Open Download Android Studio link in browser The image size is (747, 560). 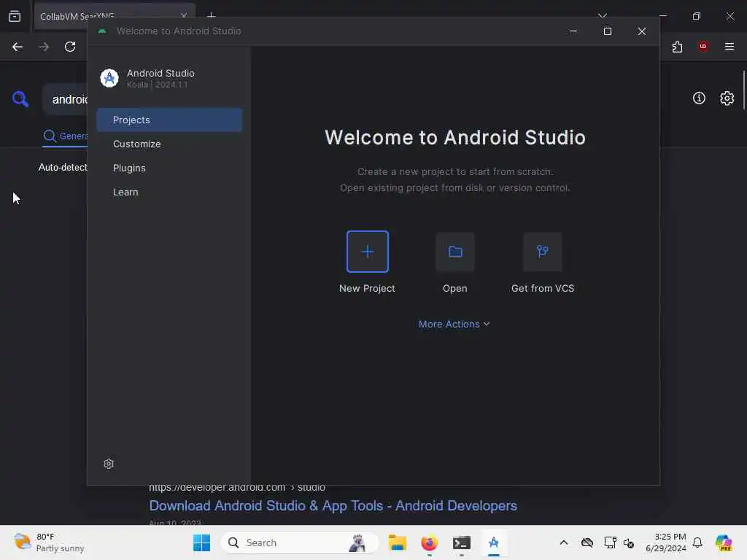coord(333,506)
